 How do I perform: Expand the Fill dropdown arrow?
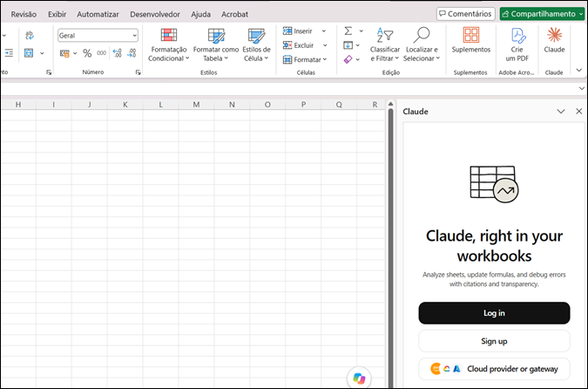(x=358, y=45)
